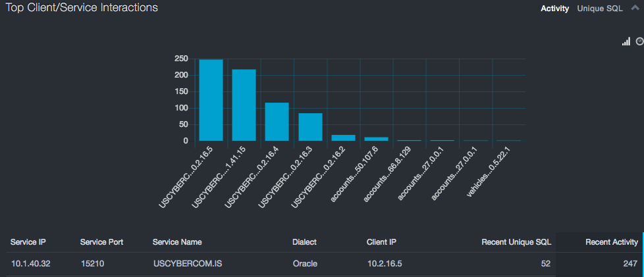Click the bar for accounts...50.107.6
Image resolution: width=644 pixels, height=277 pixels.
click(376, 139)
